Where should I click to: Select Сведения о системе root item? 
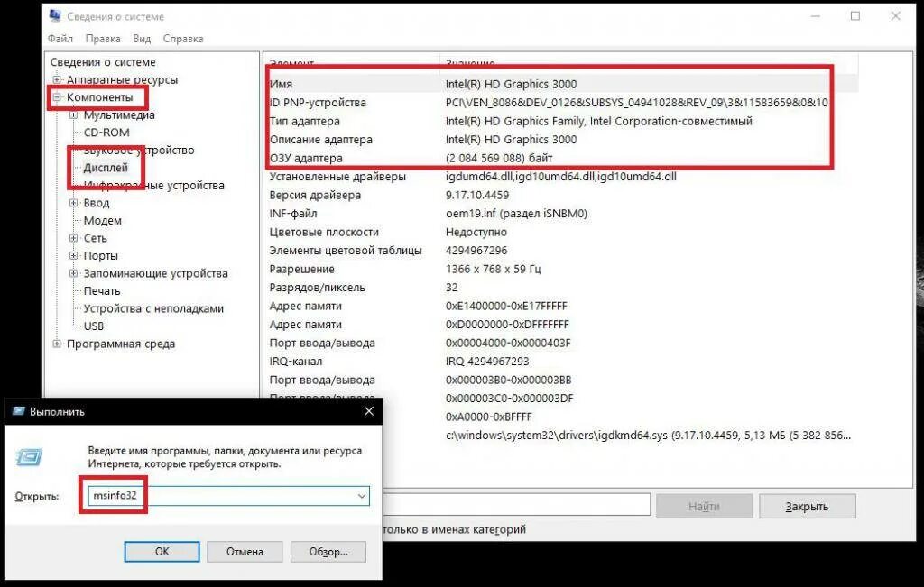(103, 62)
